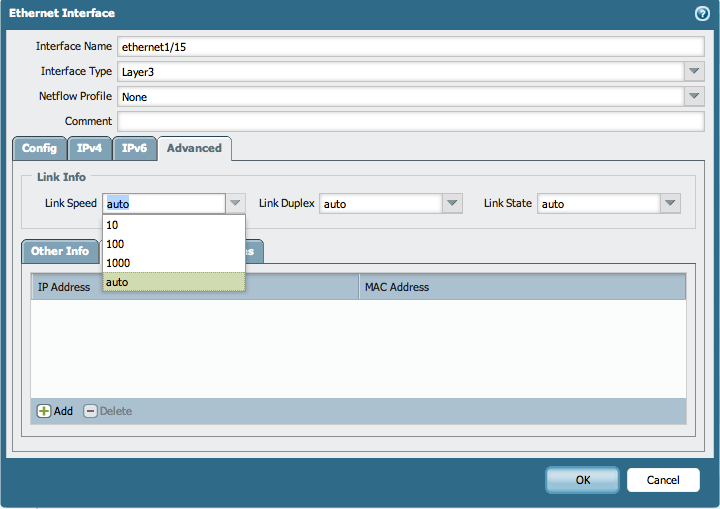Select the Other Info tab

click(60, 251)
